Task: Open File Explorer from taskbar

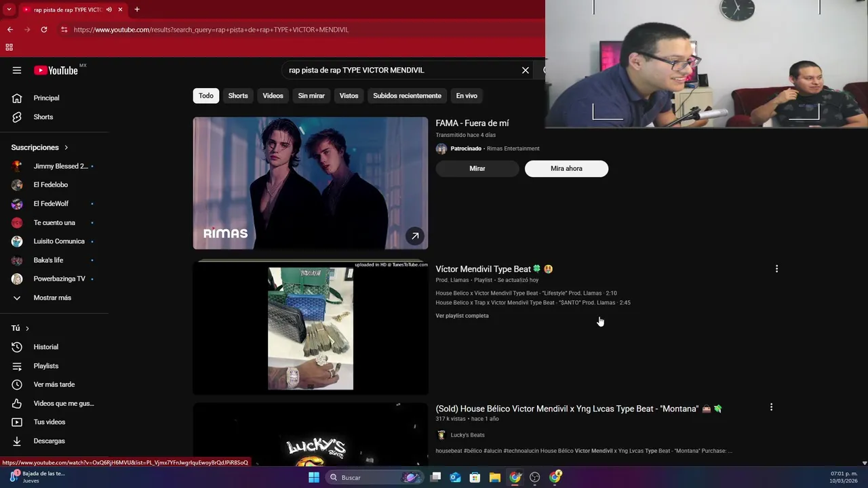Action: point(495,477)
